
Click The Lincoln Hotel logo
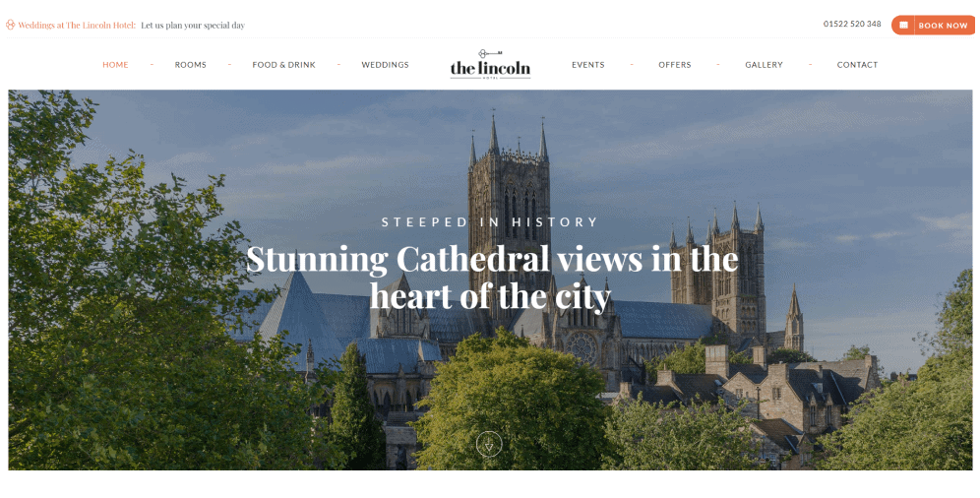click(490, 64)
